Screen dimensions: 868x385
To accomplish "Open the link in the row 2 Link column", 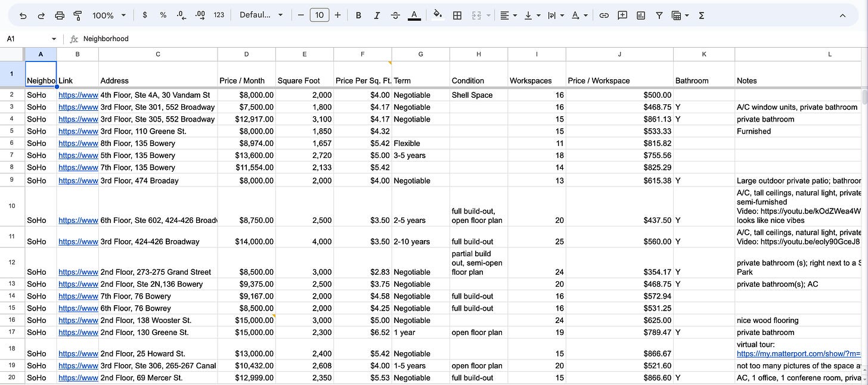I will point(78,95).
